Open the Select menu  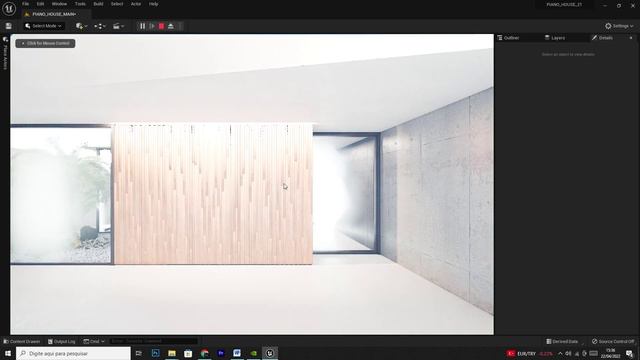pos(117,4)
